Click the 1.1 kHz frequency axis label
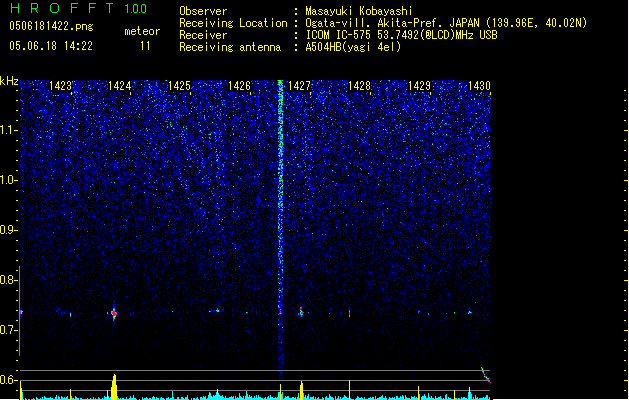Screen dimensions: 629x400 [9, 130]
